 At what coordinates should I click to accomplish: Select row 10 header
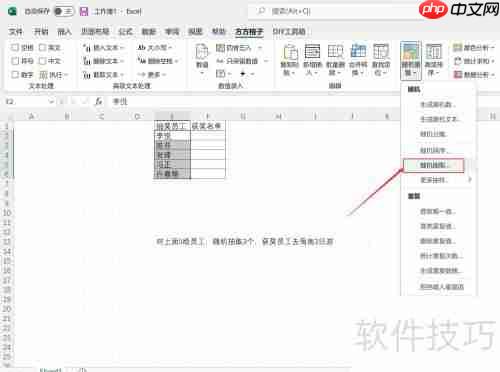coord(7,213)
